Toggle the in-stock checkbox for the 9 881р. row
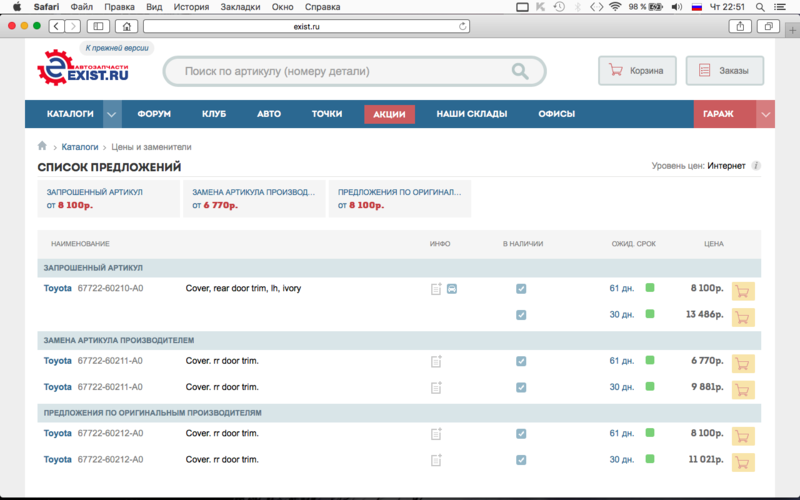The width and height of the screenshot is (800, 500). 521,387
